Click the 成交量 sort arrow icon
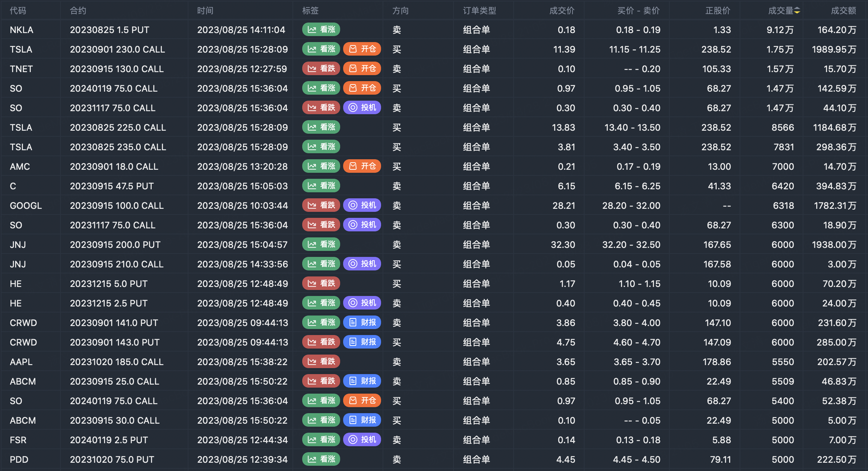Viewport: 868px width, 471px height. [797, 11]
